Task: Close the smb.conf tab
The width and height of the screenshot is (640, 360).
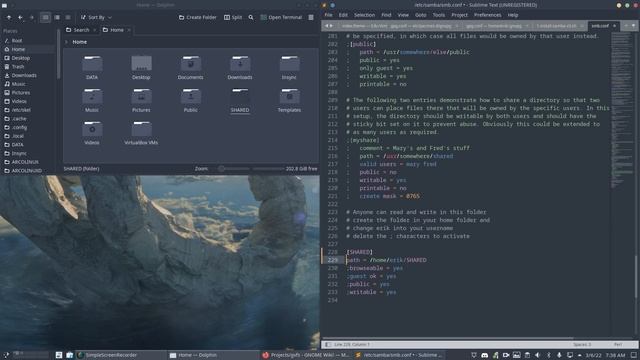Action: pos(614,26)
